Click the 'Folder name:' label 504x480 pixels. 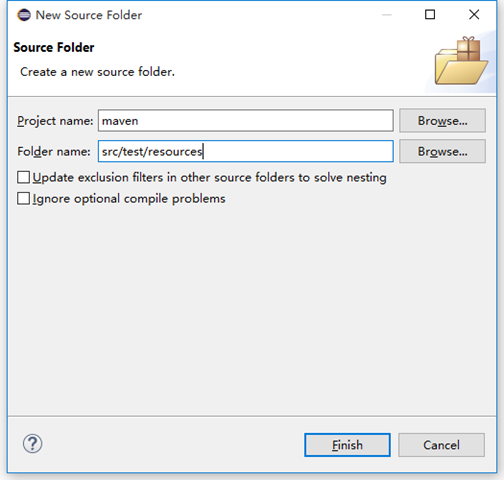coord(54,152)
